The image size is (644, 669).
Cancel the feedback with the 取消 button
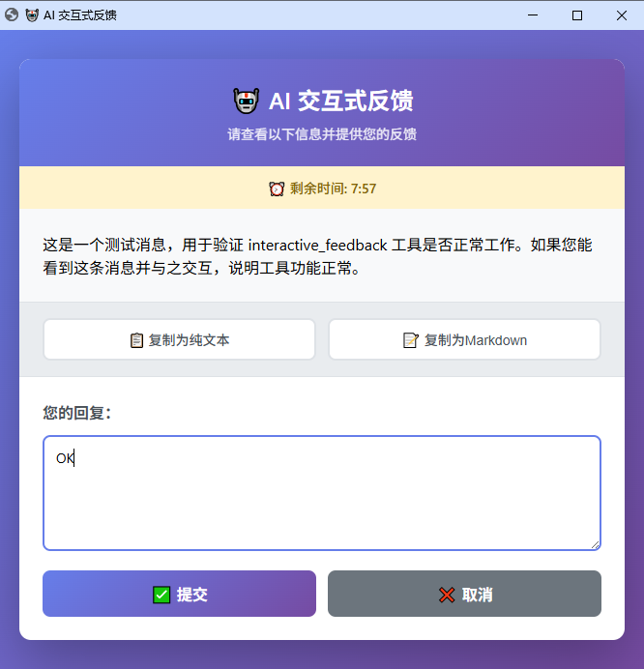point(464,594)
